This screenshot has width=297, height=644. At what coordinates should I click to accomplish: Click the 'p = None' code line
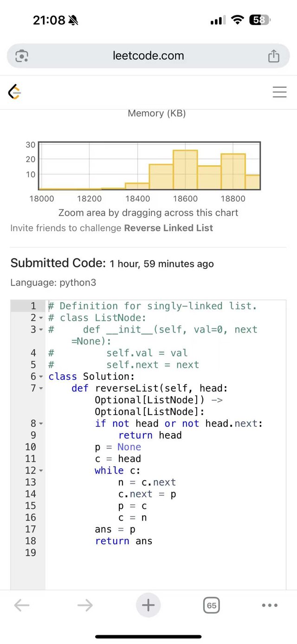[x=118, y=447]
